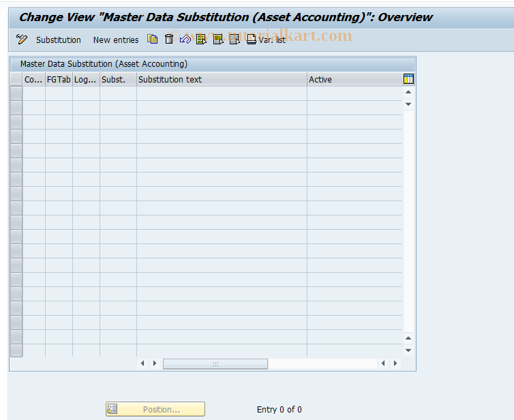Click the horizontal scrollbar thumb
Image resolution: width=514 pixels, height=420 pixels.
tap(215, 363)
